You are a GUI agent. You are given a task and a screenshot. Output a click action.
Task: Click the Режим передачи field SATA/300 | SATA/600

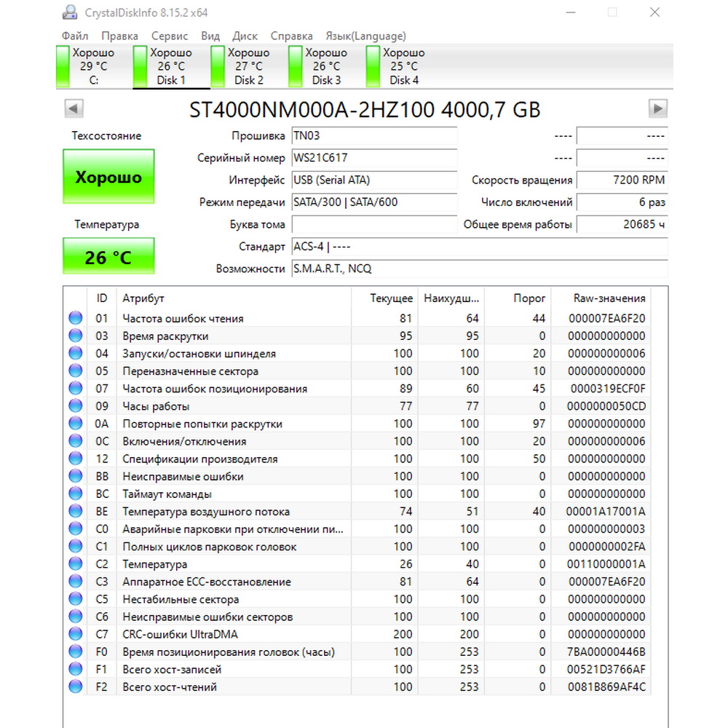coord(374,202)
